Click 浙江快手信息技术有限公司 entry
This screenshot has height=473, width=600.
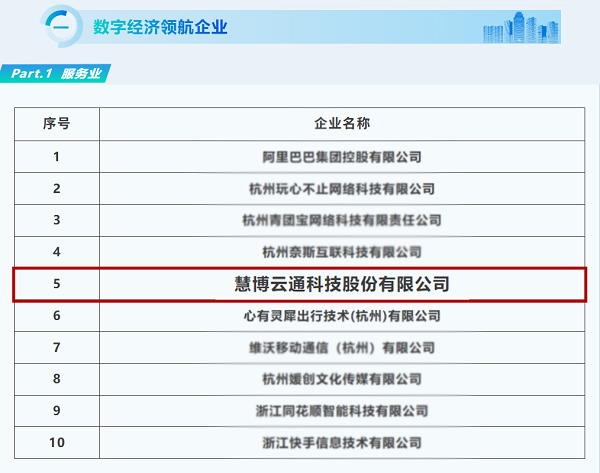pyautogui.click(x=342, y=443)
